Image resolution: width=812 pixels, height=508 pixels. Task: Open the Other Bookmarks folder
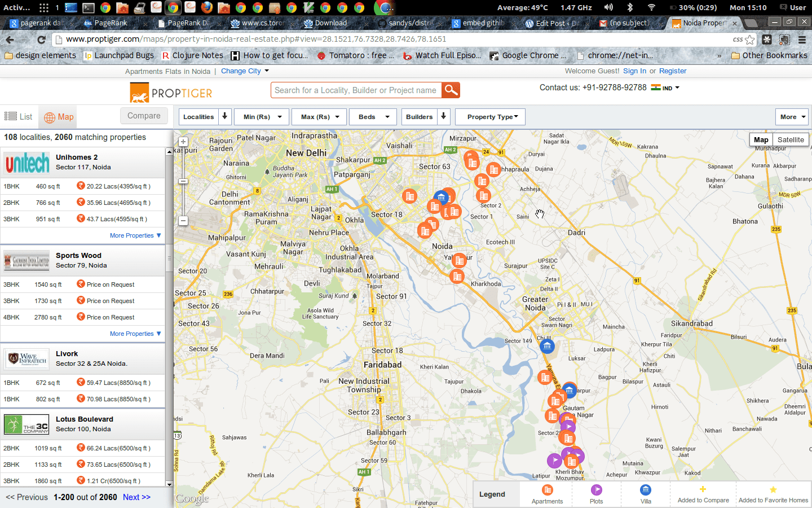tap(769, 55)
